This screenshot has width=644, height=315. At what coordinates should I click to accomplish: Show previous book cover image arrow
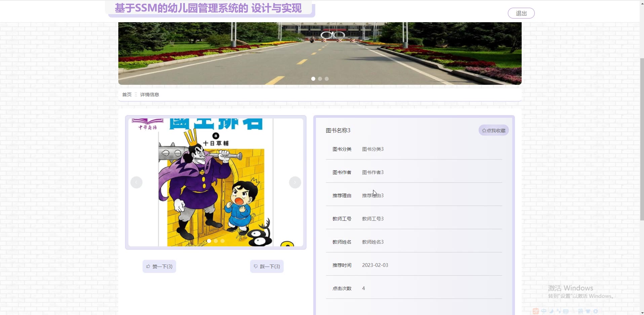click(136, 182)
